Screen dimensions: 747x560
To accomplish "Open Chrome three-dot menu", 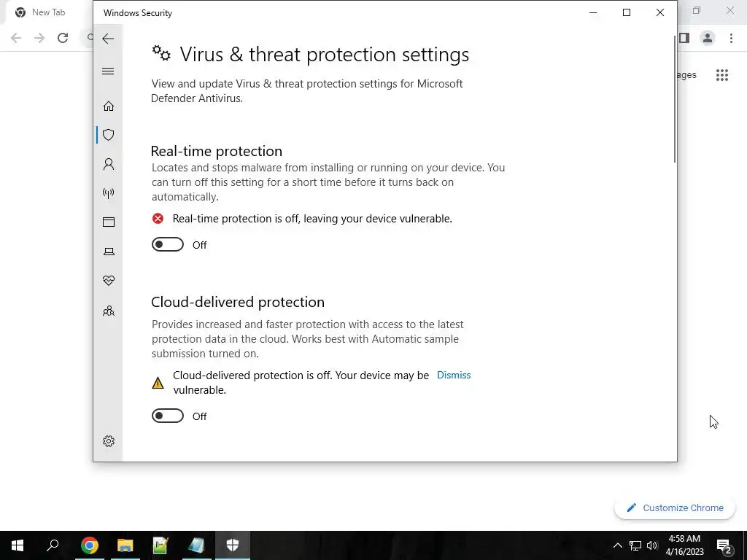I will tap(731, 38).
